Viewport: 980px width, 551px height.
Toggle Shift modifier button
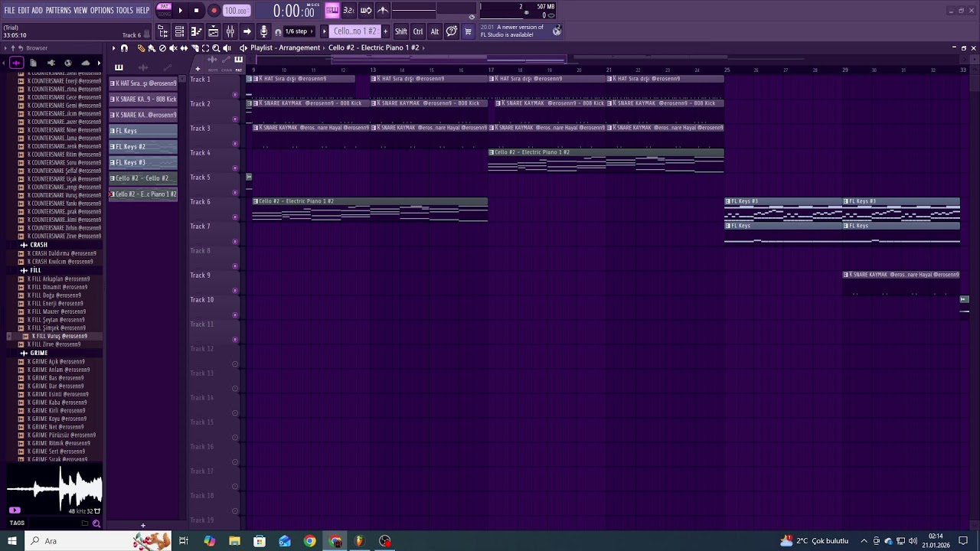click(400, 31)
